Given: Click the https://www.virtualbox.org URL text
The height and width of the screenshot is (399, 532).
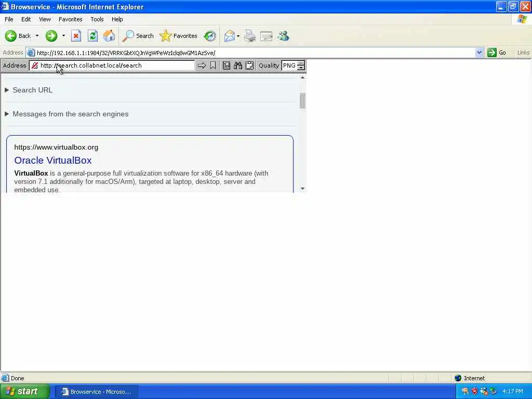Looking at the screenshot, I should click(56, 147).
